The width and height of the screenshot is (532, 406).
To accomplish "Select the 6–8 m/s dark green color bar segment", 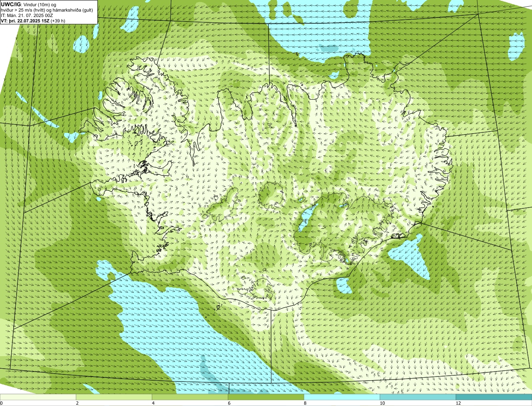I will pos(266,397).
